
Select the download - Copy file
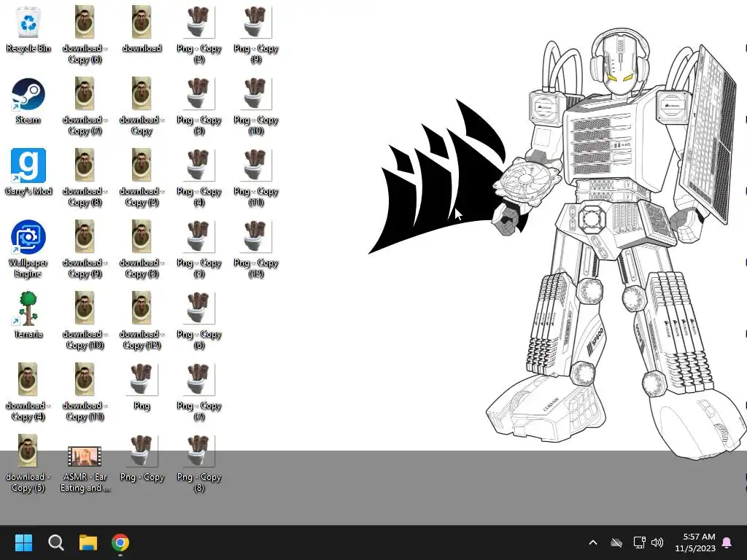pos(142,106)
